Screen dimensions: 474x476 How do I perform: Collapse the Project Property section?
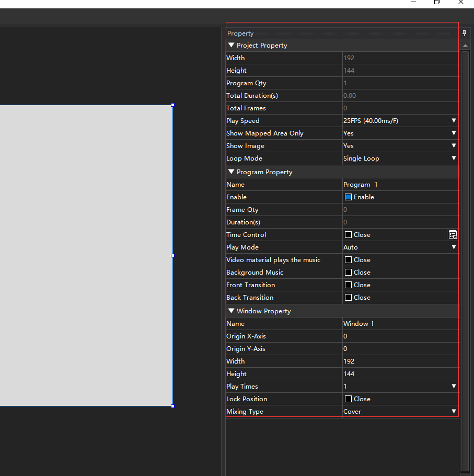pyautogui.click(x=231, y=45)
